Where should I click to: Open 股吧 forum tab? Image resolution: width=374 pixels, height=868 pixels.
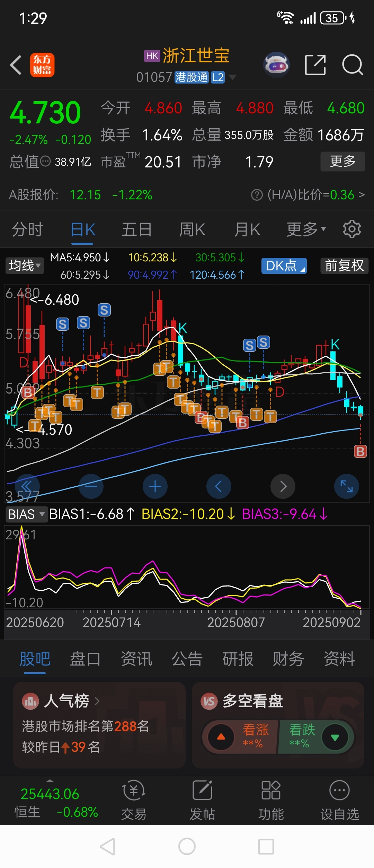coord(35,659)
